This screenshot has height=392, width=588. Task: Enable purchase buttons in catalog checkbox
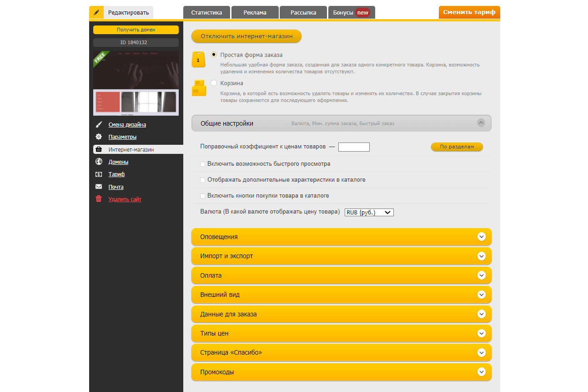[203, 196]
